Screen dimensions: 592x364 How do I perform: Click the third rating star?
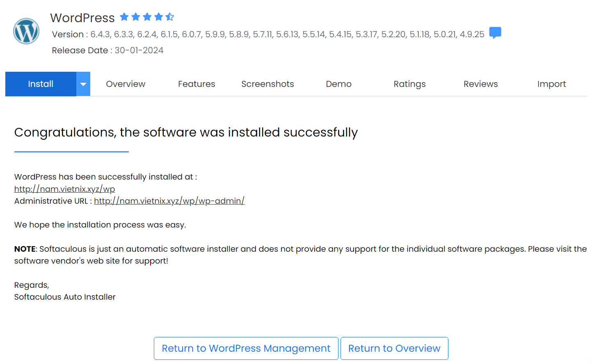coord(147,17)
